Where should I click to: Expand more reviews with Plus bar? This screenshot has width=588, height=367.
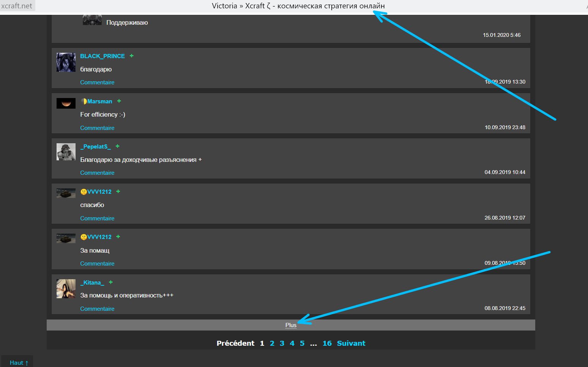[291, 325]
